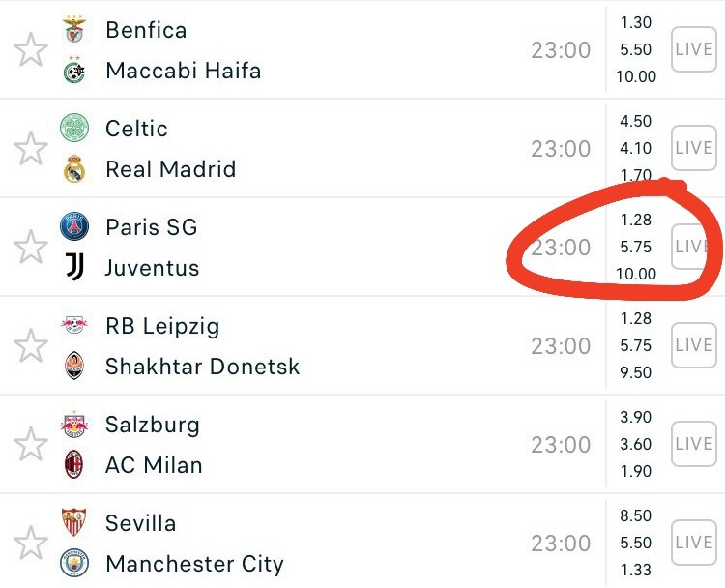
Task: Open LIVE for Sevilla vs Manchester City
Action: [x=693, y=543]
